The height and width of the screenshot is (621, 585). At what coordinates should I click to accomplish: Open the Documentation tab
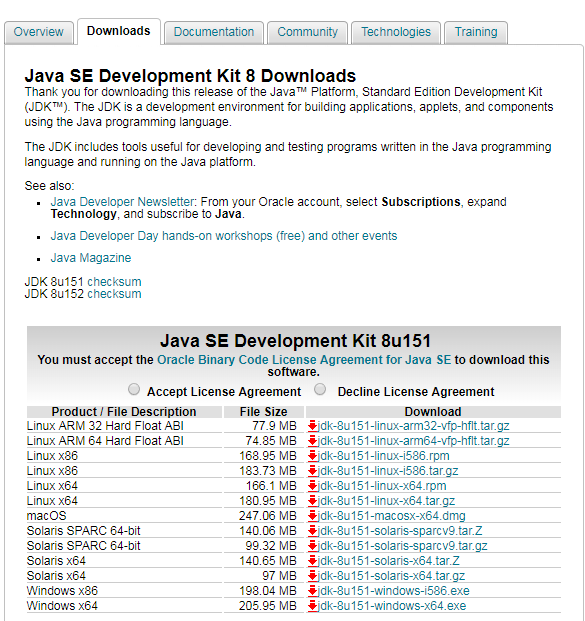(214, 32)
